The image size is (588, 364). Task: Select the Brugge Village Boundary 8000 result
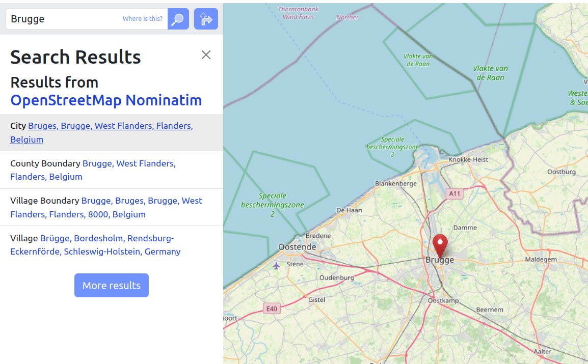(142, 201)
